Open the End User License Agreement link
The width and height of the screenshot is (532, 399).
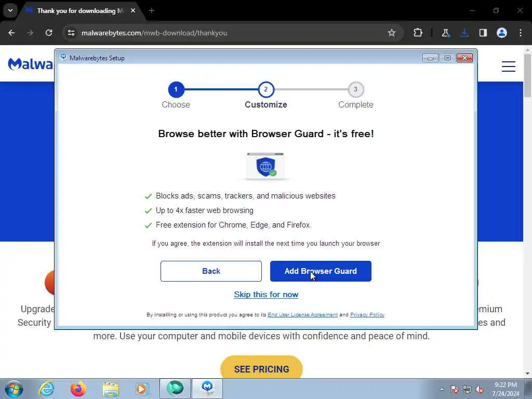pos(303,315)
